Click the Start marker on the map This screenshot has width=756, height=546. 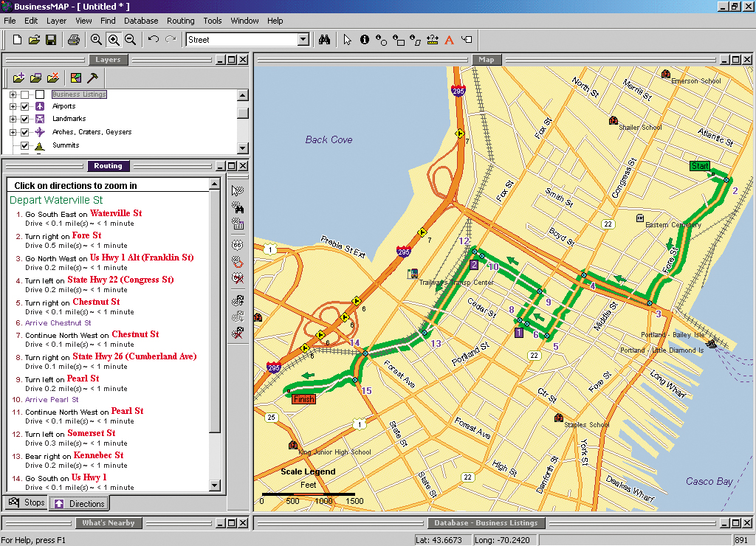pos(700,166)
